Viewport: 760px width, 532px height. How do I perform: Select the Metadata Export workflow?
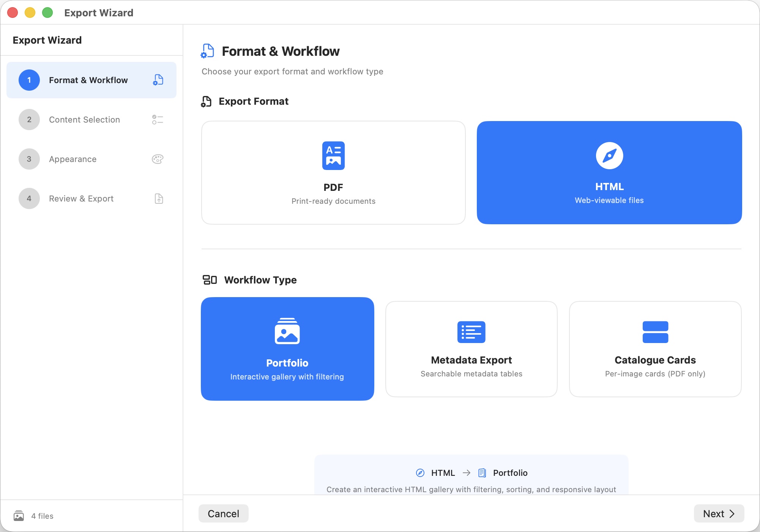471,349
